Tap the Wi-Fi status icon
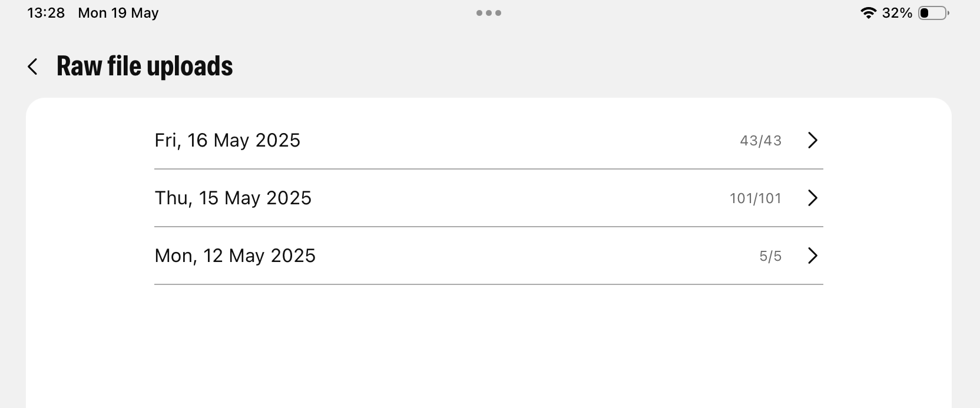The width and height of the screenshot is (980, 408). (870, 12)
